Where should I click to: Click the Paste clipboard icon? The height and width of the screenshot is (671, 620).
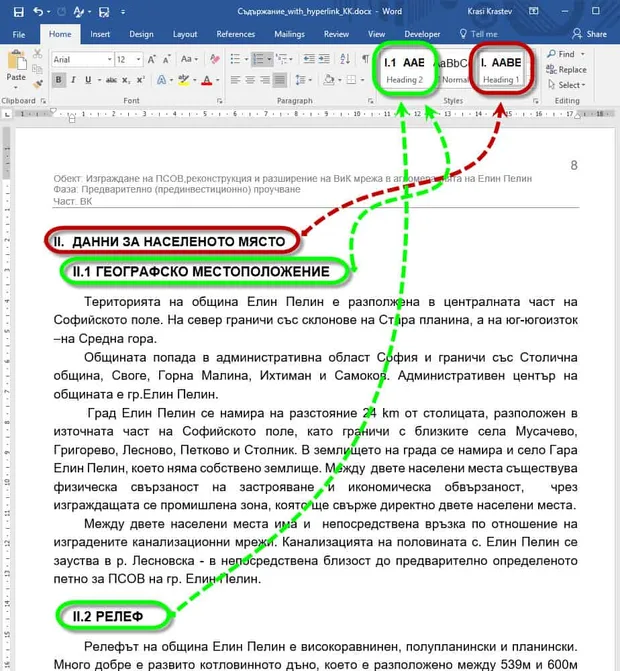coord(16,60)
